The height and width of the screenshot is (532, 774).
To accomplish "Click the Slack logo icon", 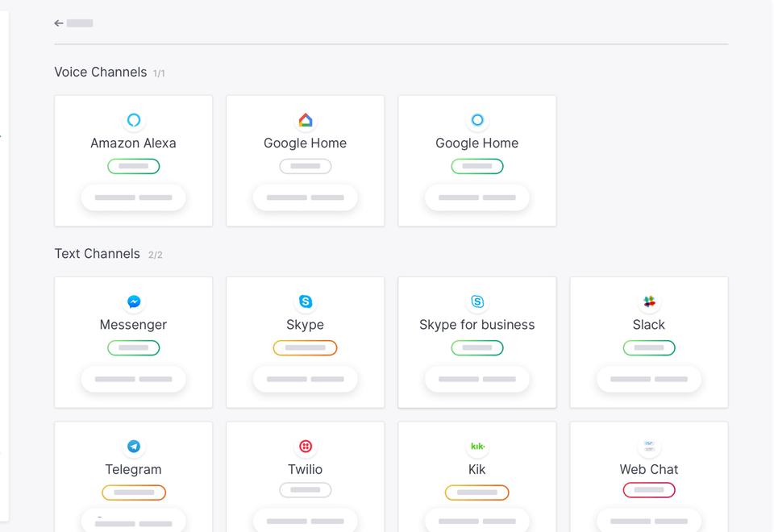I will (x=649, y=301).
